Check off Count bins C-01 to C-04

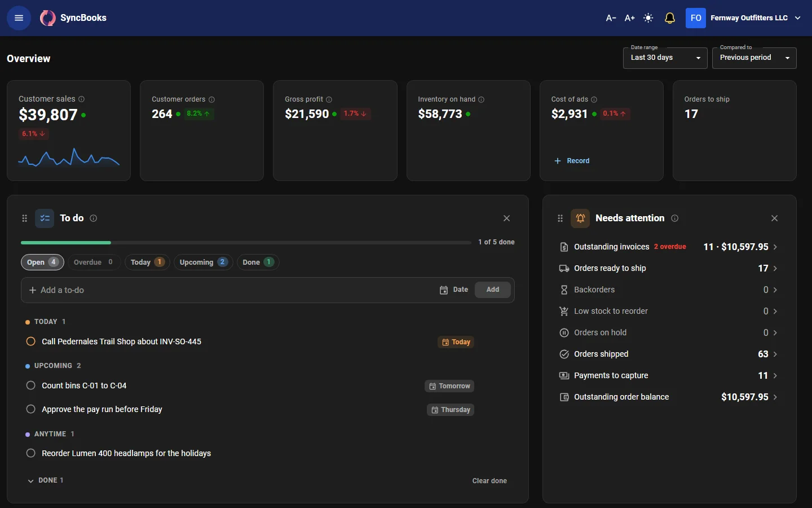click(31, 386)
